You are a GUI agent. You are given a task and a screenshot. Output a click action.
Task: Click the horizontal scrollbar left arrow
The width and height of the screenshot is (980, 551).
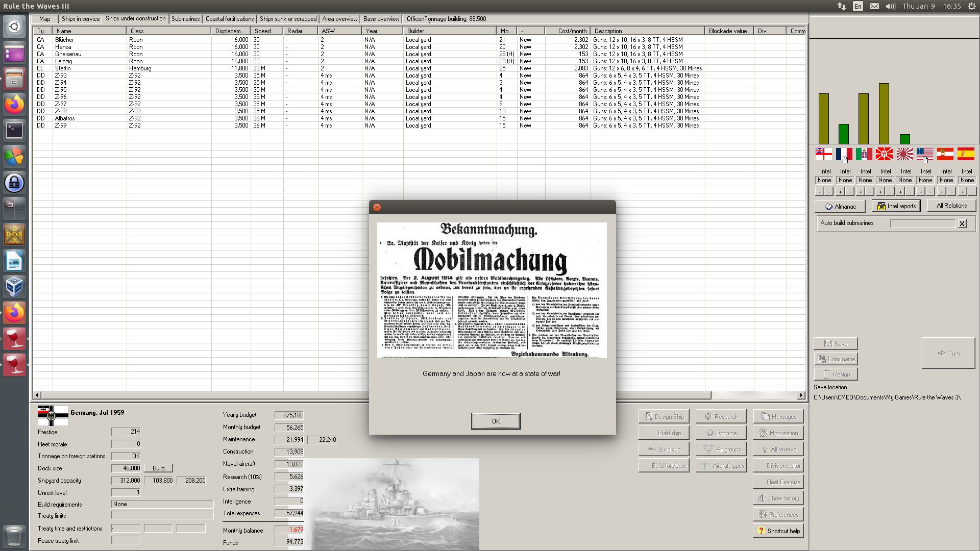pos(37,395)
